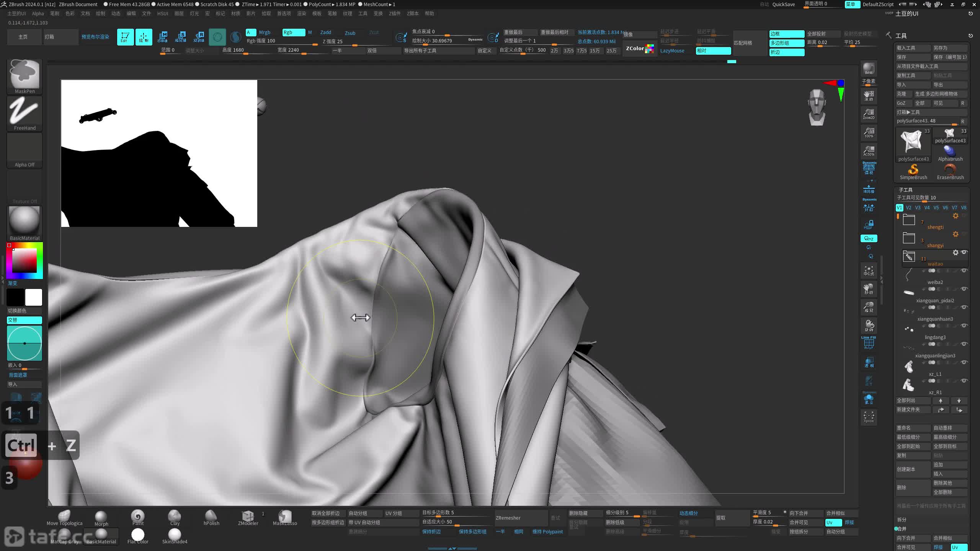Select the white secondary color swatch

coord(34,297)
